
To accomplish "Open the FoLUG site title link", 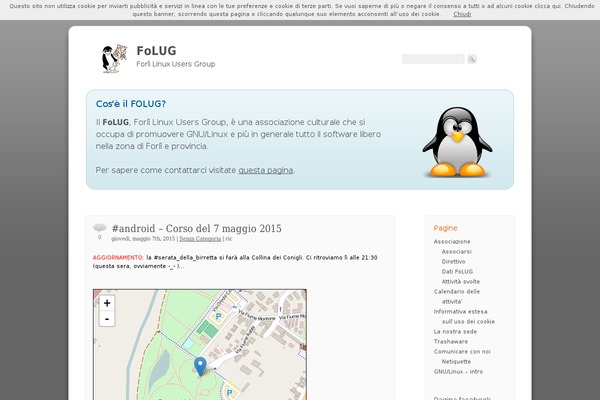I will [157, 51].
